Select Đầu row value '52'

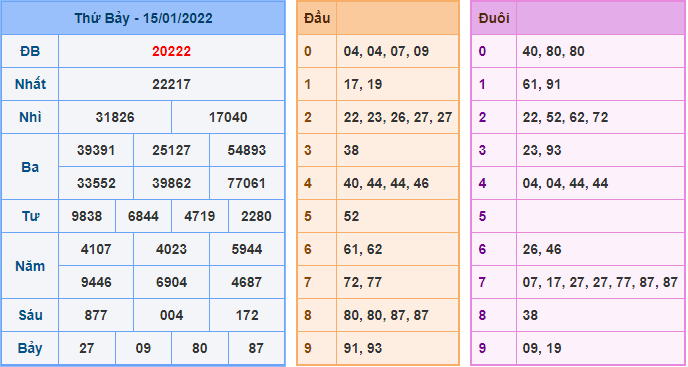coord(351,216)
